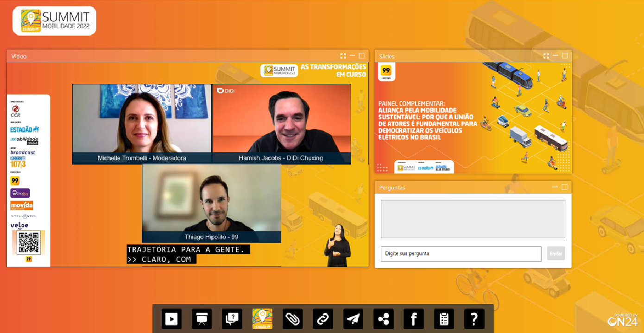Click the Digite sua pergunta input field
The height and width of the screenshot is (333, 644).
point(461,254)
